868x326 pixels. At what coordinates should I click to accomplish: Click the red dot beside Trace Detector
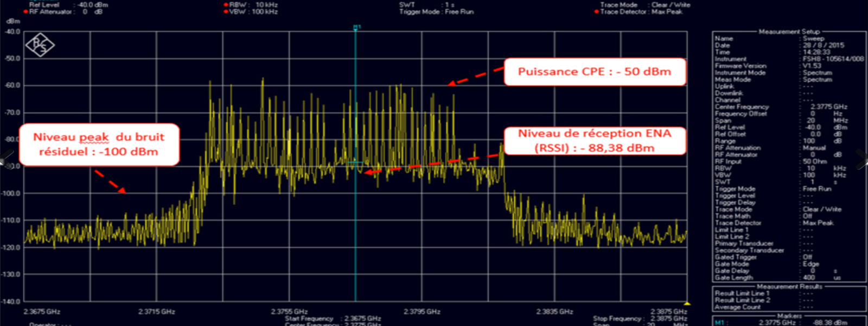click(596, 12)
